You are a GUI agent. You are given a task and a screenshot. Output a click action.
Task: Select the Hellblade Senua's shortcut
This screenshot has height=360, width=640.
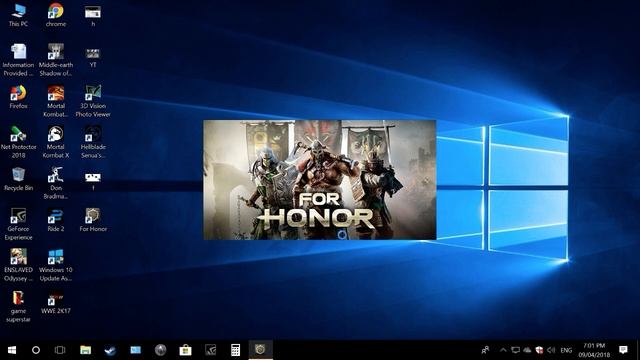point(93,142)
